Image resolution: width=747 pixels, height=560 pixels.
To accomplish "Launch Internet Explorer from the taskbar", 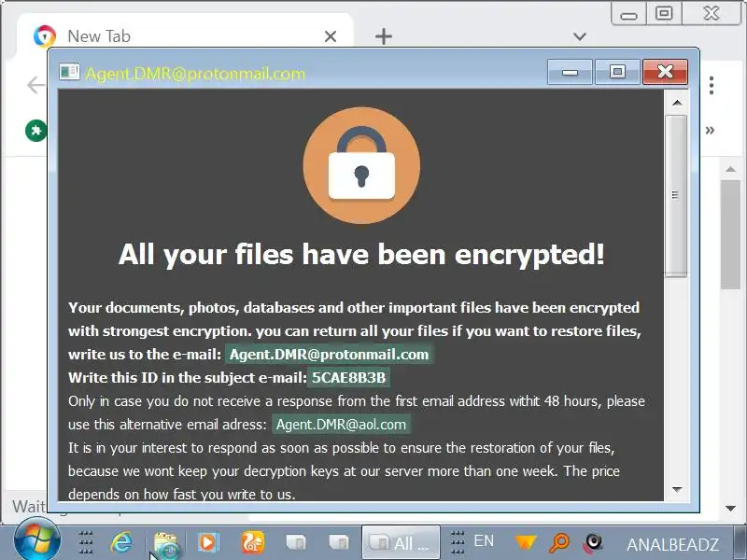I will coord(121,542).
